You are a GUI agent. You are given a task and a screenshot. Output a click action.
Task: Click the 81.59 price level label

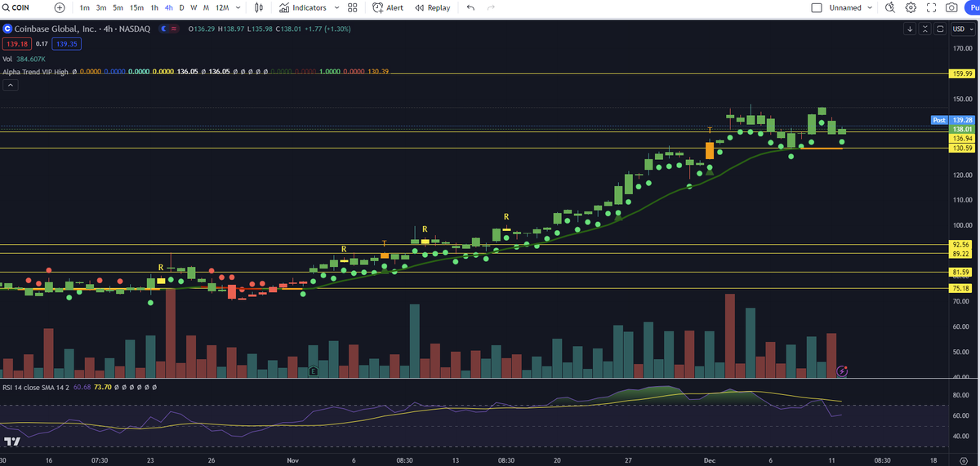(962, 272)
